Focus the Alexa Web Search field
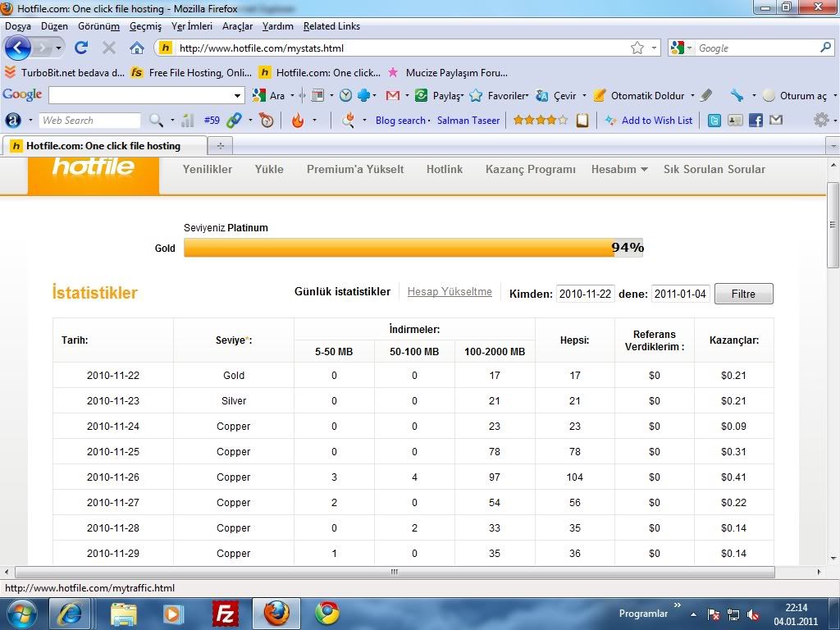This screenshot has height=630, width=840. [89, 121]
